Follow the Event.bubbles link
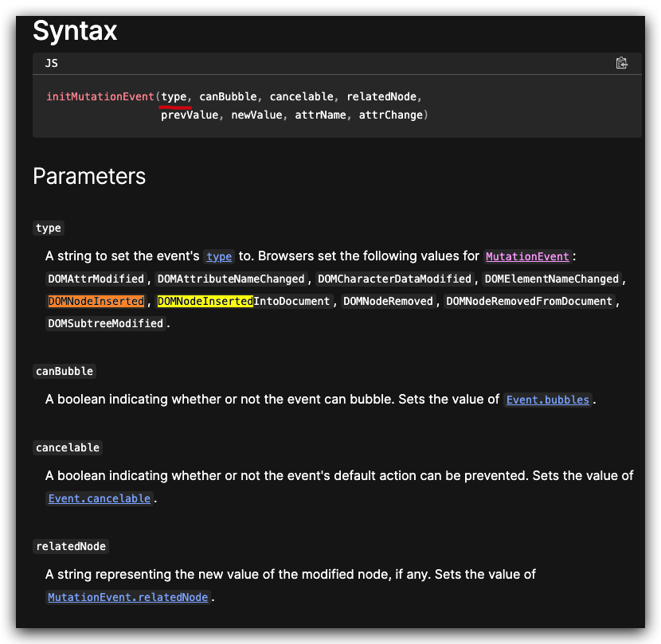This screenshot has height=644, width=661. 547,400
